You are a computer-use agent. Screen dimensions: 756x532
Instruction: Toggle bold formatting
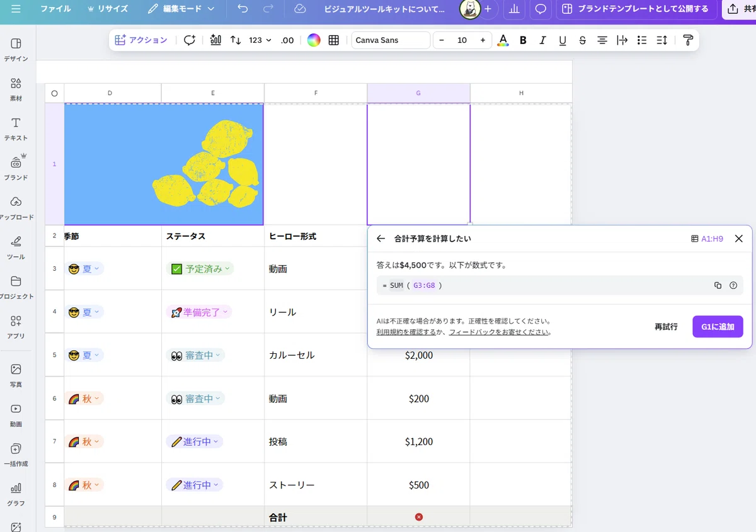(x=523, y=40)
